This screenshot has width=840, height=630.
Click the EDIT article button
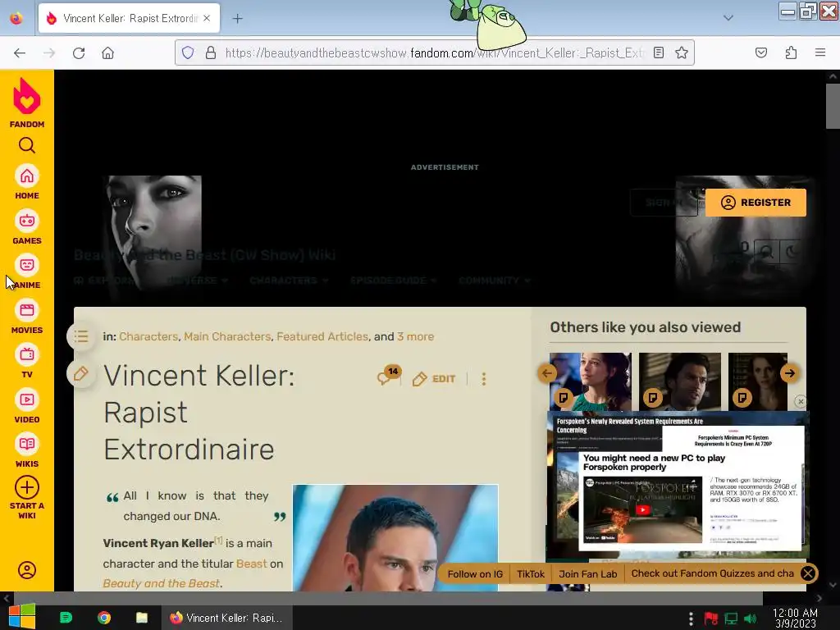pos(435,379)
